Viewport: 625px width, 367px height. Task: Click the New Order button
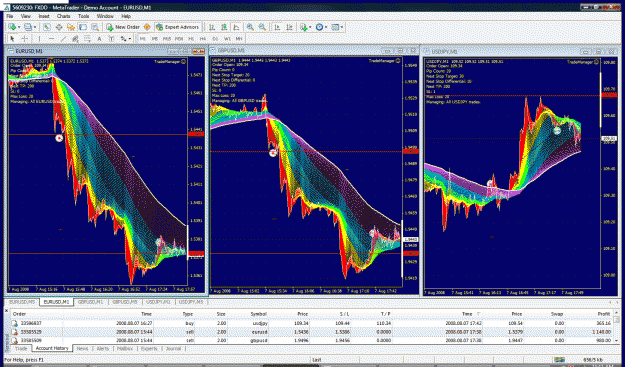tap(123, 27)
